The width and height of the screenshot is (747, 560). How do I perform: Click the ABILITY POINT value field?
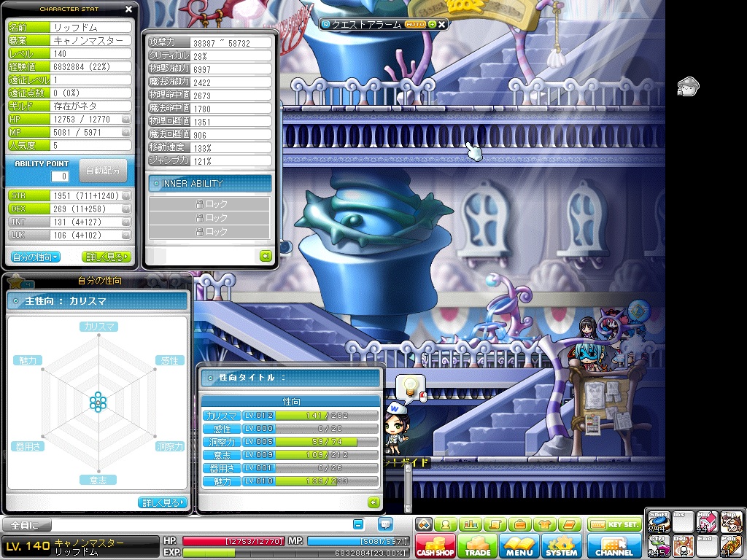60,176
